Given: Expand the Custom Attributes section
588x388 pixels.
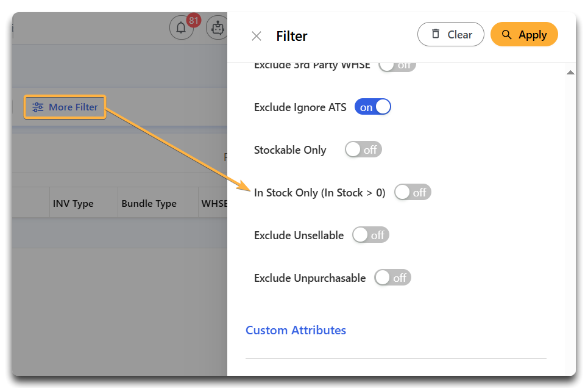Looking at the screenshot, I should [x=296, y=330].
